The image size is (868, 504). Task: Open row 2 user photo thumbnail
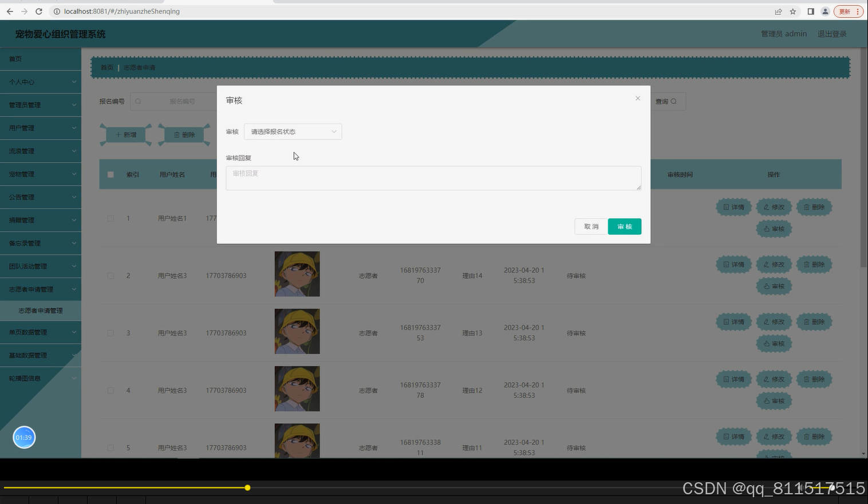[x=297, y=274]
